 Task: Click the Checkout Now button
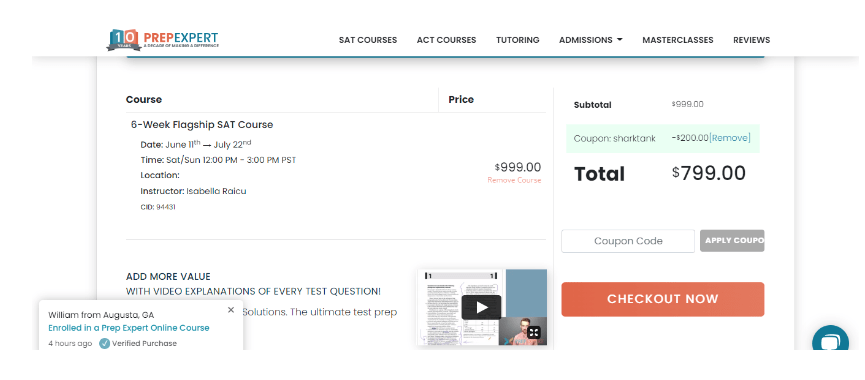click(663, 299)
